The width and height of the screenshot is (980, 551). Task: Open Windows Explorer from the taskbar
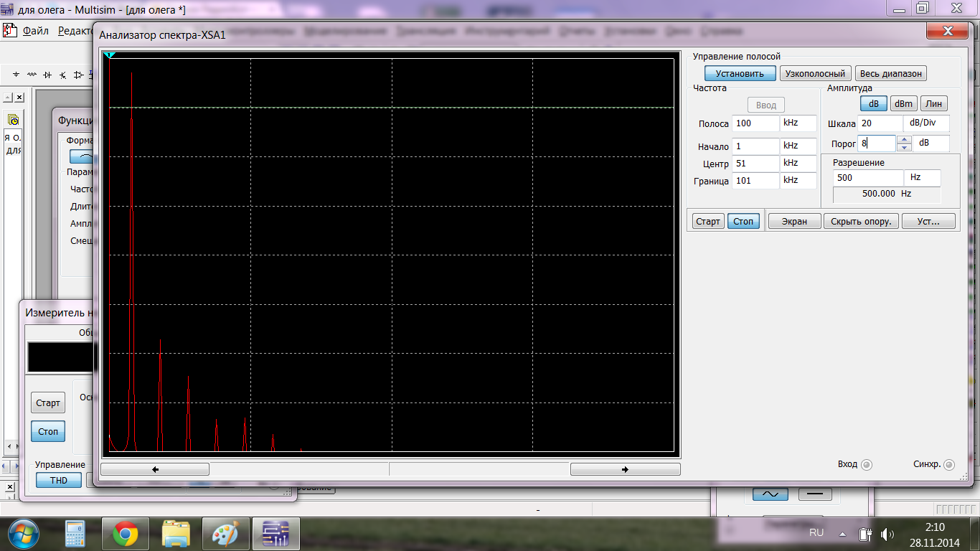click(176, 534)
